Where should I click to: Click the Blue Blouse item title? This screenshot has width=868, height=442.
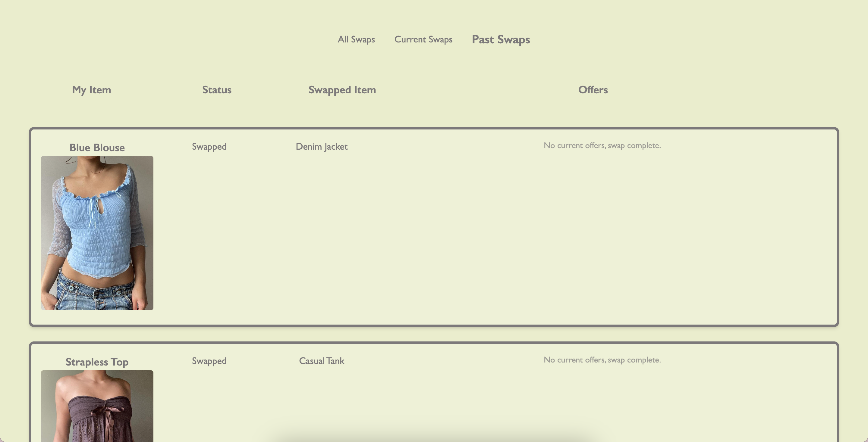tap(97, 148)
